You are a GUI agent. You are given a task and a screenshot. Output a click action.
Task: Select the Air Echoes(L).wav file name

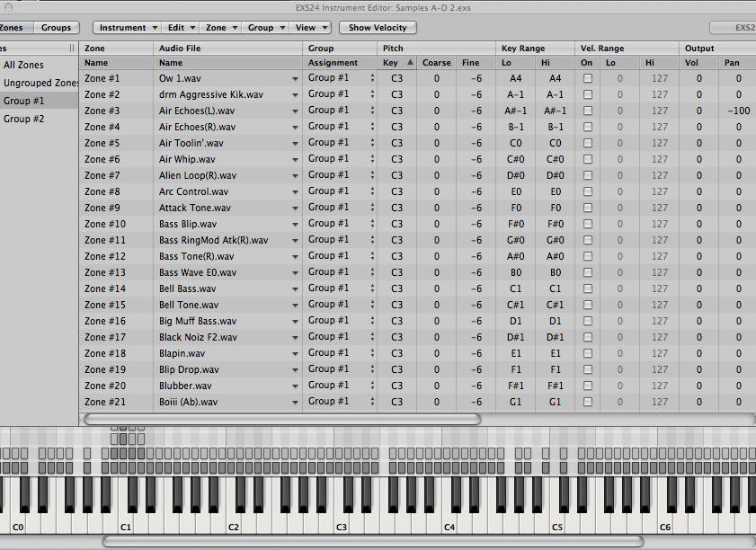click(x=197, y=111)
